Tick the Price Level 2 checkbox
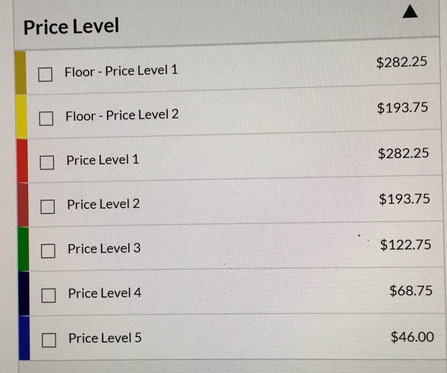 (x=48, y=207)
